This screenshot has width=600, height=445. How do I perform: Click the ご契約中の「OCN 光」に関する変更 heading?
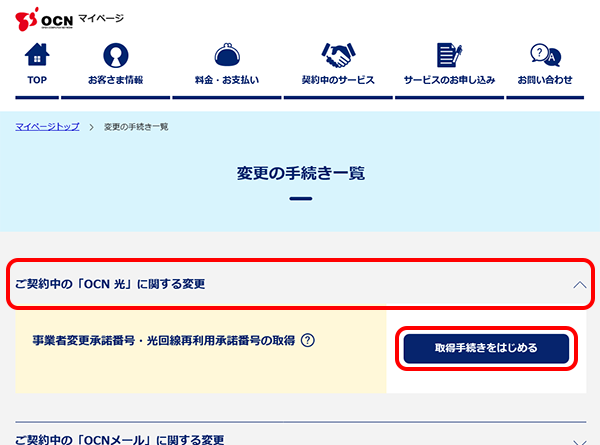click(110, 284)
